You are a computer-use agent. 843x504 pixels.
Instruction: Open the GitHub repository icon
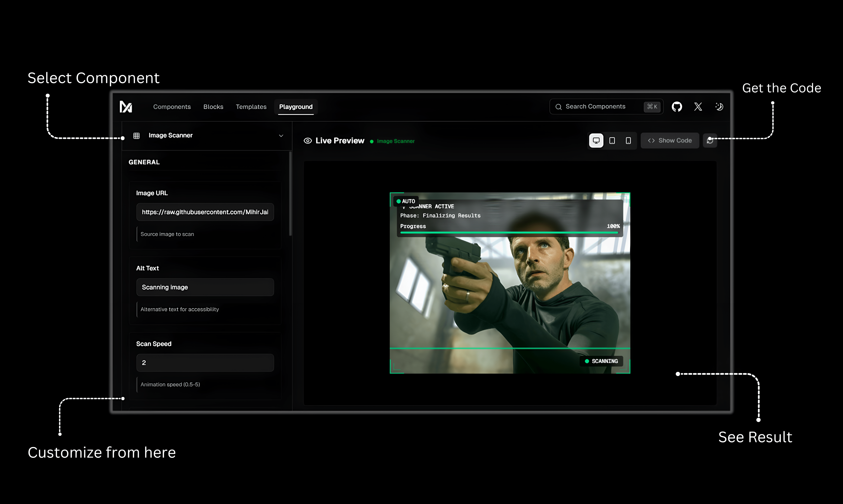point(677,107)
